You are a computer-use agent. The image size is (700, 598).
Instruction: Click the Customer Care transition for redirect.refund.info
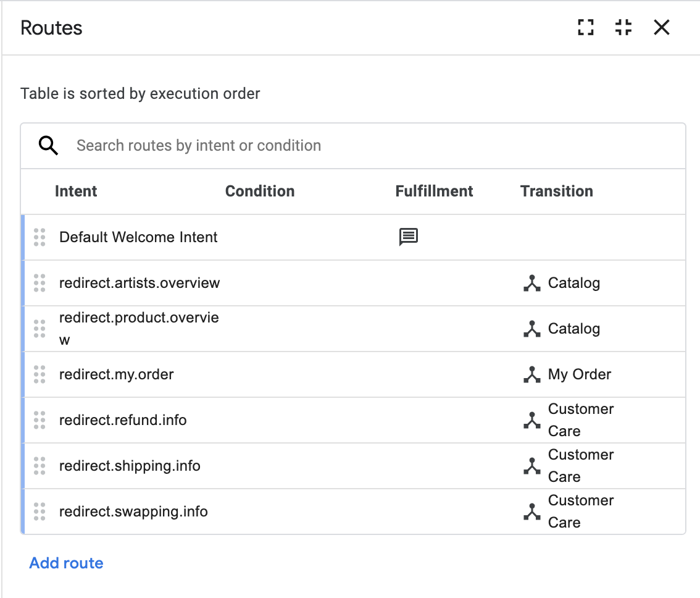tap(531, 420)
